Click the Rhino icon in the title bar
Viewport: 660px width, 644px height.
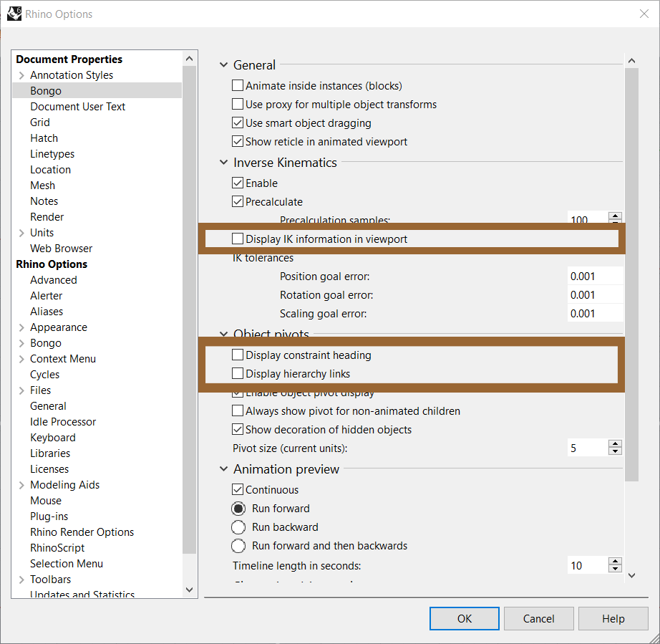pos(14,14)
